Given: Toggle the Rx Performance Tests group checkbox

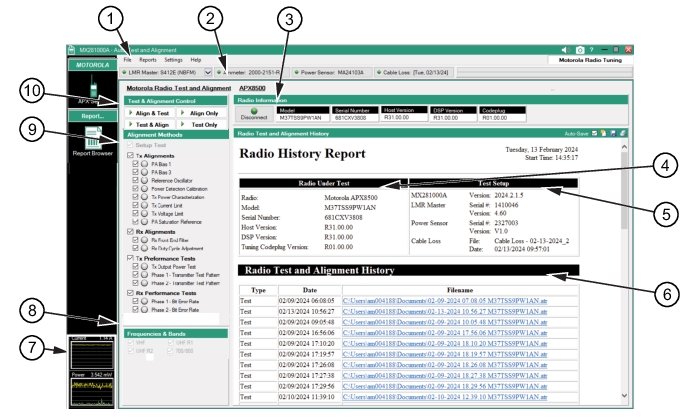Looking at the screenshot, I should point(130,293).
